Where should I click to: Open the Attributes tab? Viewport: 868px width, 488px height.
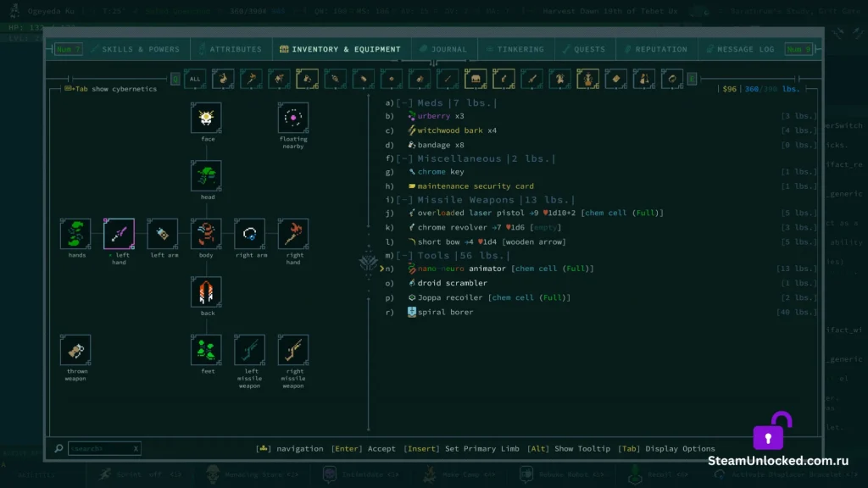(x=231, y=49)
